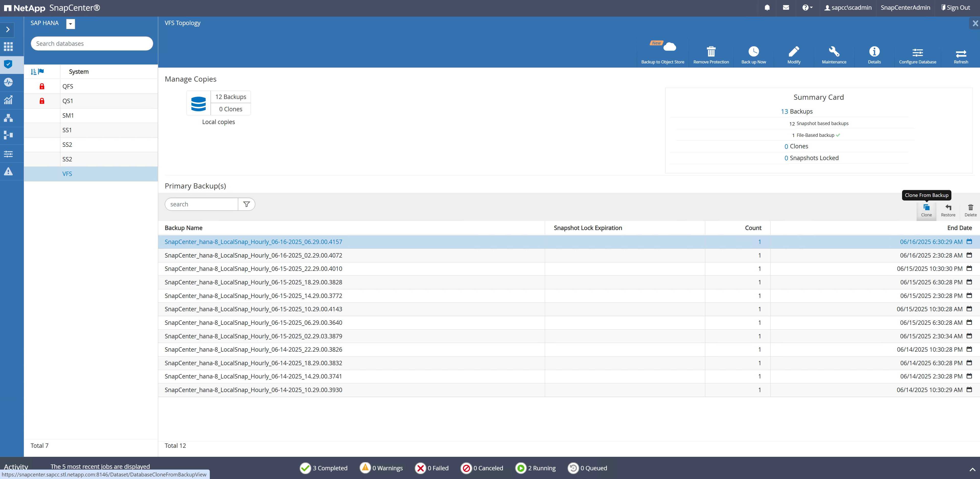Click the Refresh topology icon
The width and height of the screenshot is (980, 479).
click(961, 53)
